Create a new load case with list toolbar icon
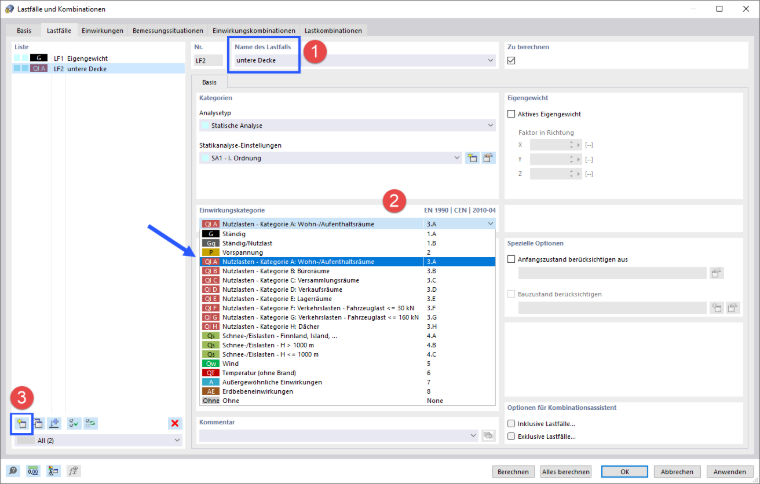Image resolution: width=760 pixels, height=484 pixels. 22,423
